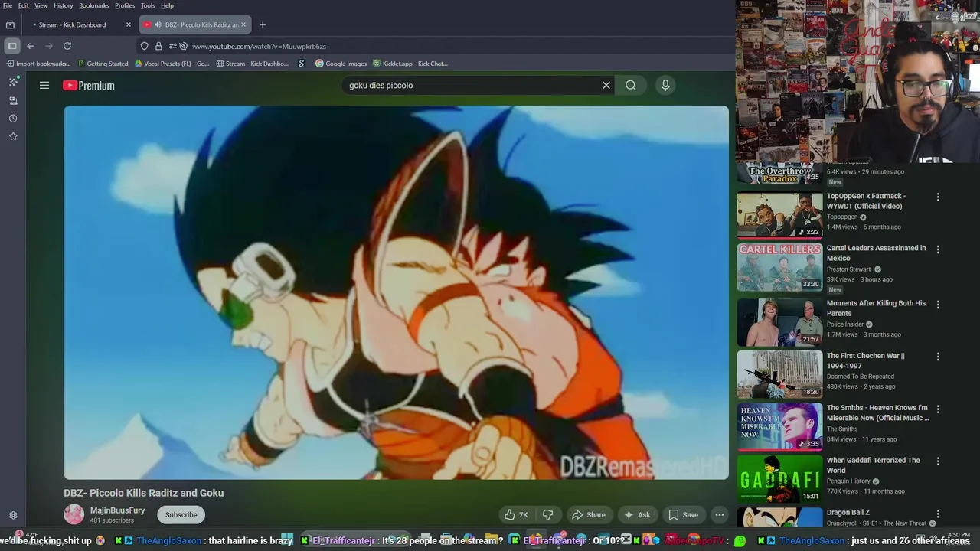Open options for Moments After Killing video

(x=938, y=305)
